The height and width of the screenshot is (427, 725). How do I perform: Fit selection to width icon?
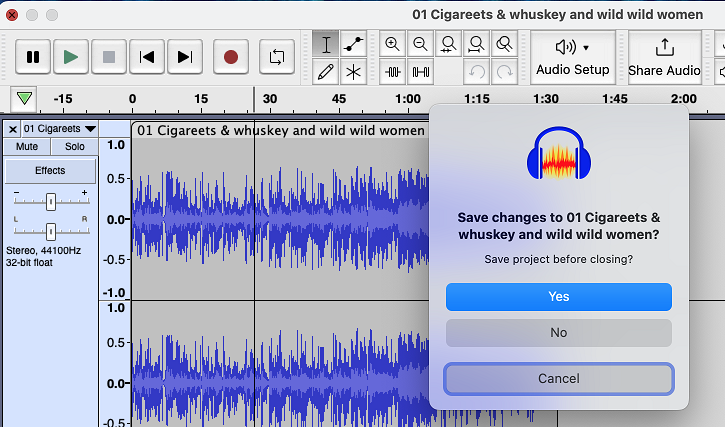pyautogui.click(x=449, y=44)
